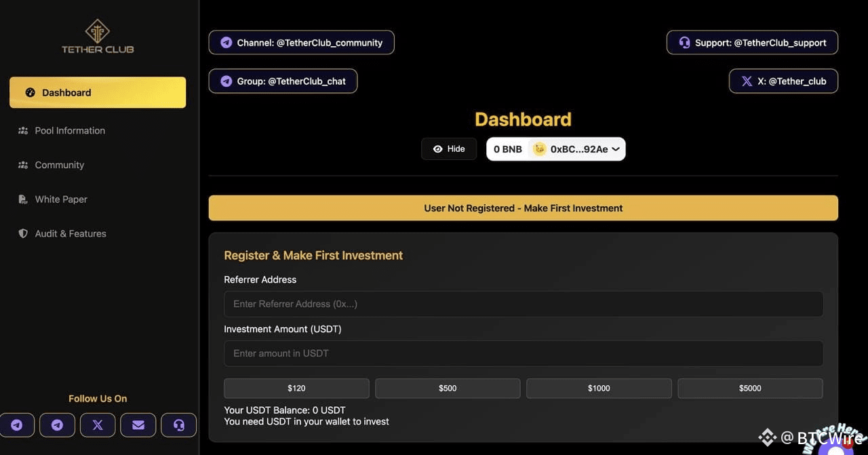This screenshot has height=455, width=868.
Task: Click the Tether Club logo
Action: click(x=98, y=37)
